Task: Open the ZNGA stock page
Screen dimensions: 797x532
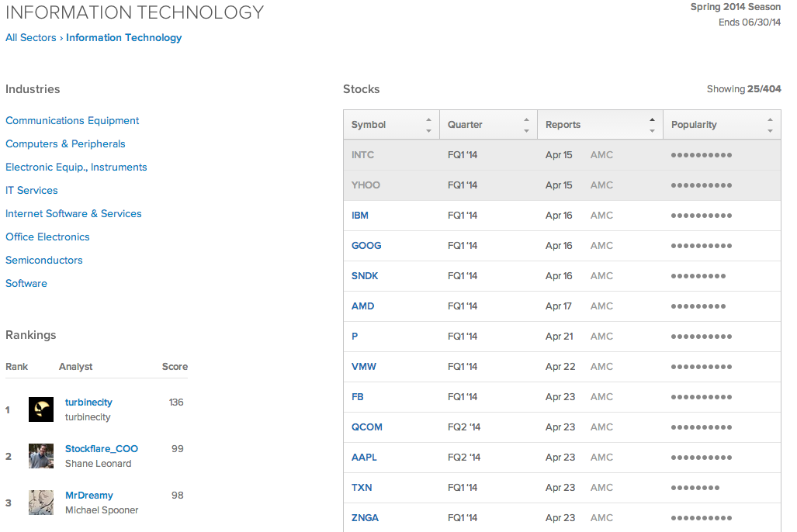Action: (x=365, y=518)
